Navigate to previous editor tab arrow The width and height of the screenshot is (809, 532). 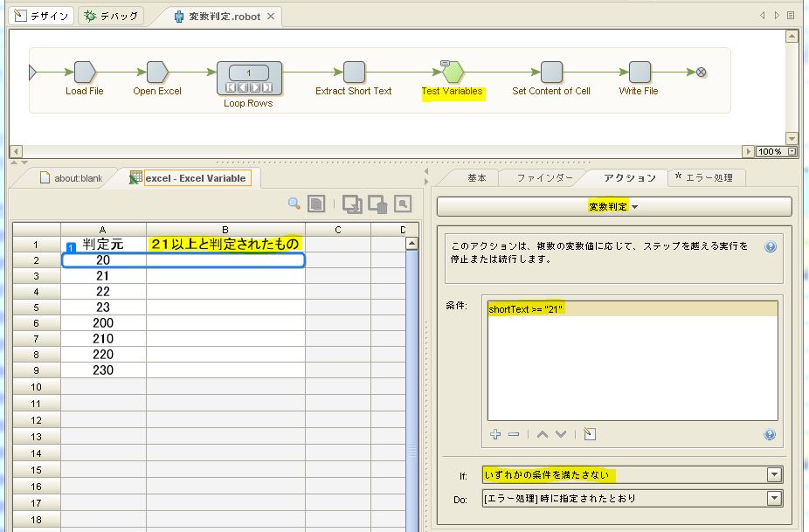pyautogui.click(x=763, y=16)
